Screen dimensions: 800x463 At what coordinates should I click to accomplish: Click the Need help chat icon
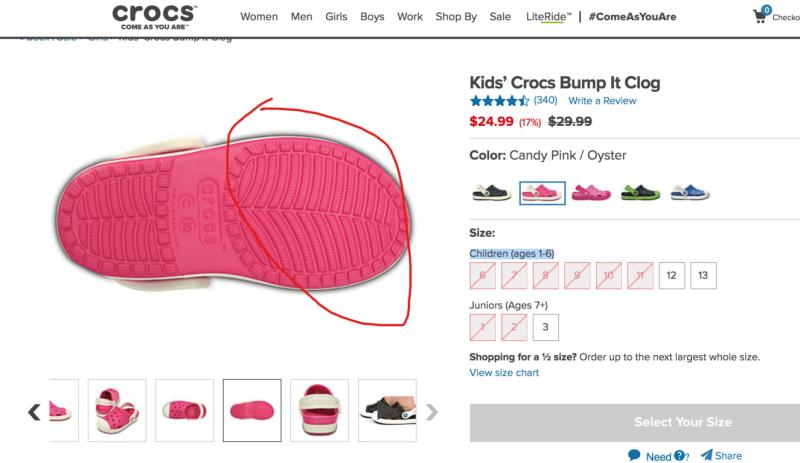coord(633,455)
